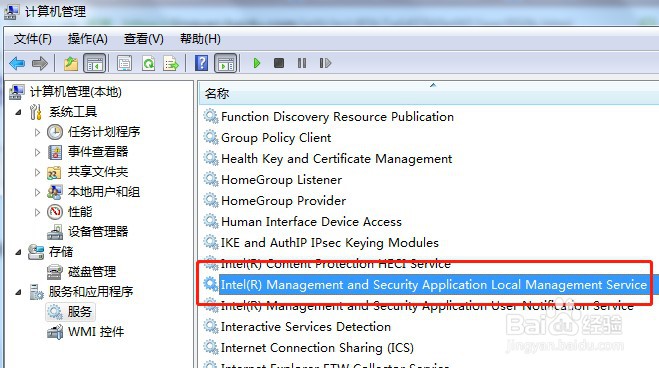The image size is (659, 368).
Task: Start the service with green play button
Action: coord(257,63)
